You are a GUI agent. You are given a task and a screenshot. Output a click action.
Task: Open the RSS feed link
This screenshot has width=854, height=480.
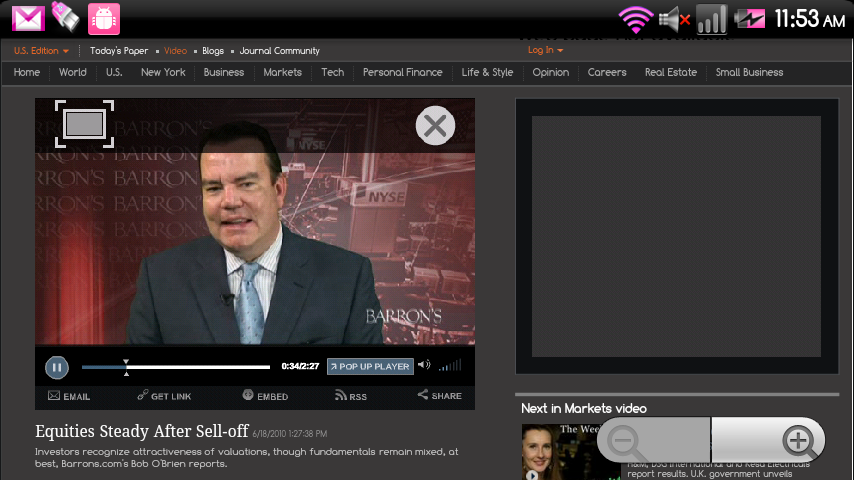351,396
